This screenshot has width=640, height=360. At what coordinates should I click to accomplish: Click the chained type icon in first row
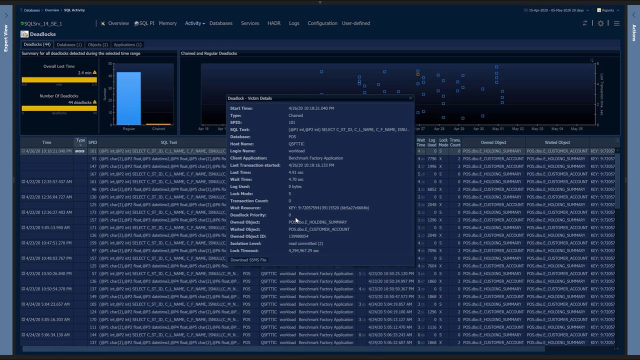click(80, 151)
